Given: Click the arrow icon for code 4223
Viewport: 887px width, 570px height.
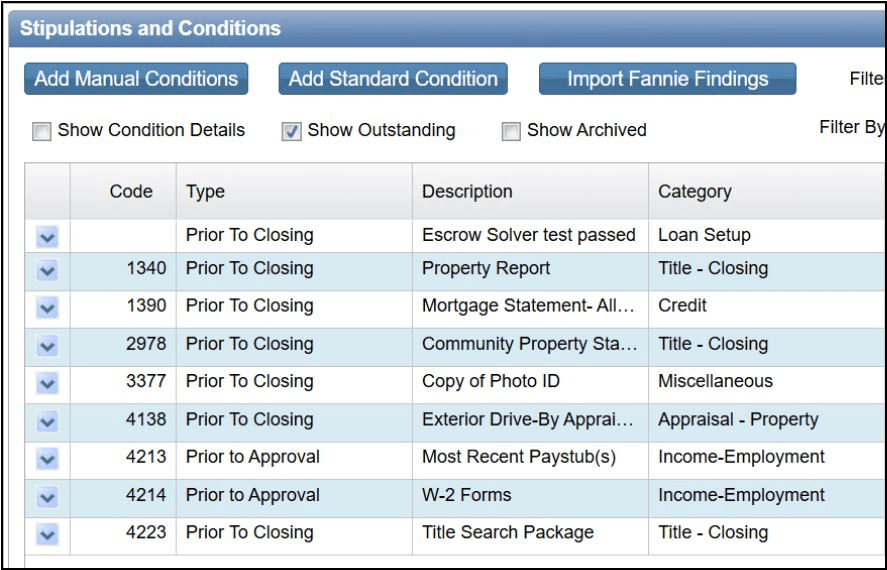Looking at the screenshot, I should [47, 534].
